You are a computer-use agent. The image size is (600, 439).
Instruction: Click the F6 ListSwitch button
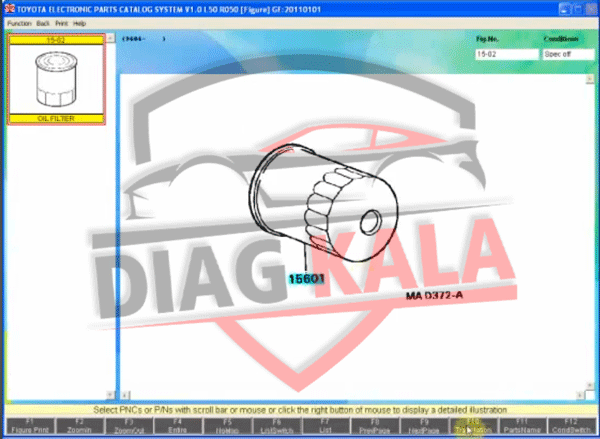tap(277, 426)
